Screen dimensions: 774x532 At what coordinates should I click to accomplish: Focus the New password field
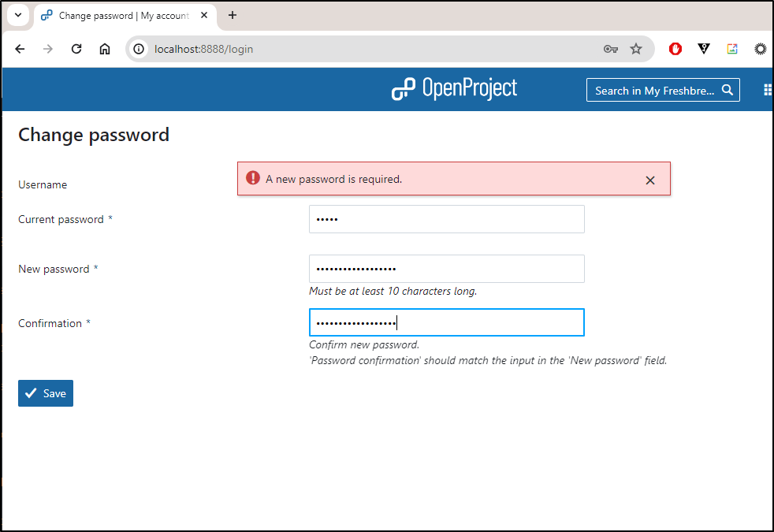click(447, 269)
